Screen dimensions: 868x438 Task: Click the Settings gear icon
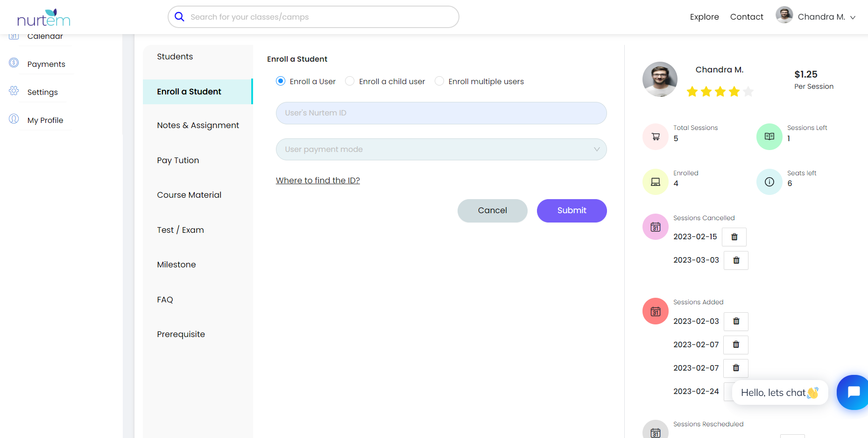[14, 91]
